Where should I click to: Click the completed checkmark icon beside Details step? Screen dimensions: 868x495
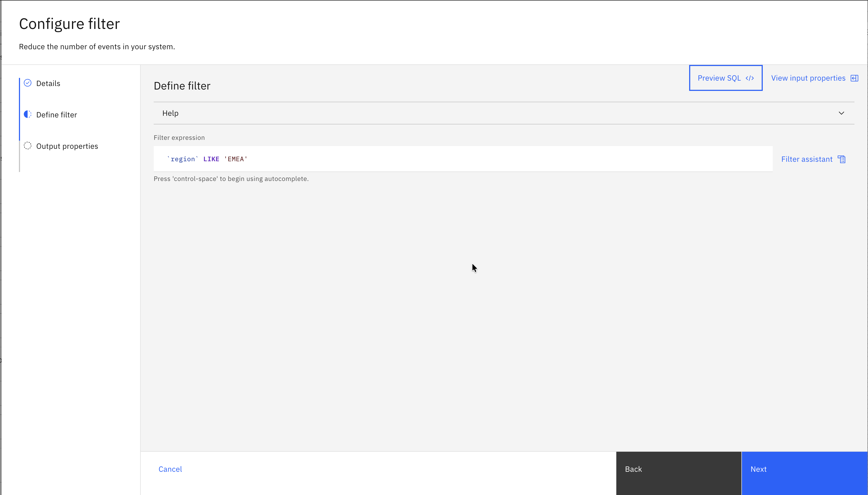click(27, 83)
